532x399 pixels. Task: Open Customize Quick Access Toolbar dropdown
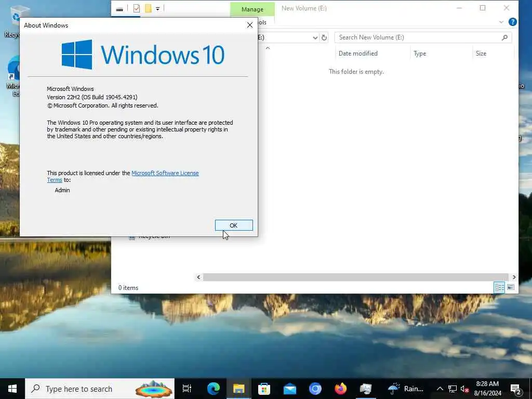click(x=158, y=8)
